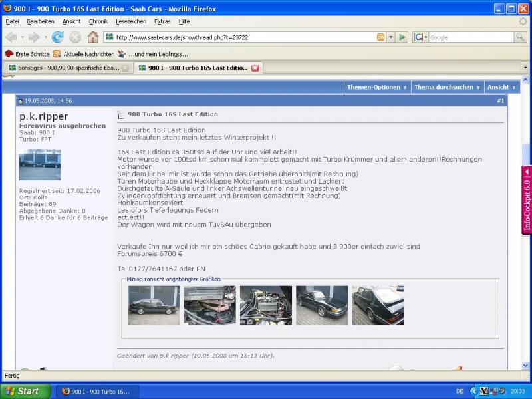Open the Windows Start menu
This screenshot has height=399, width=532.
(x=25, y=391)
